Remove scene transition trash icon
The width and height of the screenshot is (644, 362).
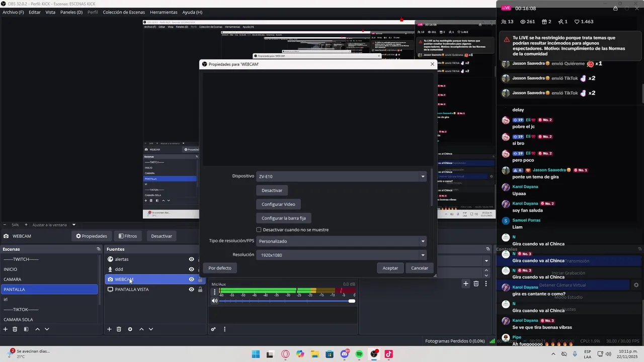pos(476,284)
